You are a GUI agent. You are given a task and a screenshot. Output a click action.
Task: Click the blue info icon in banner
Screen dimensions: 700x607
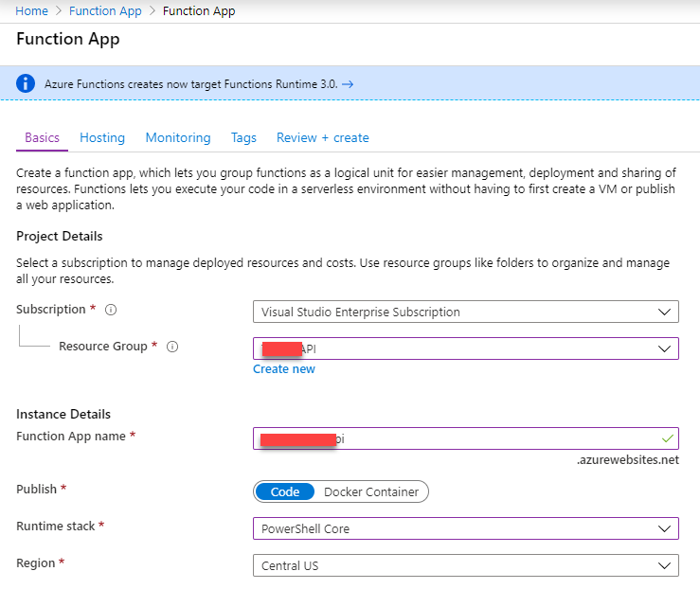point(27,83)
